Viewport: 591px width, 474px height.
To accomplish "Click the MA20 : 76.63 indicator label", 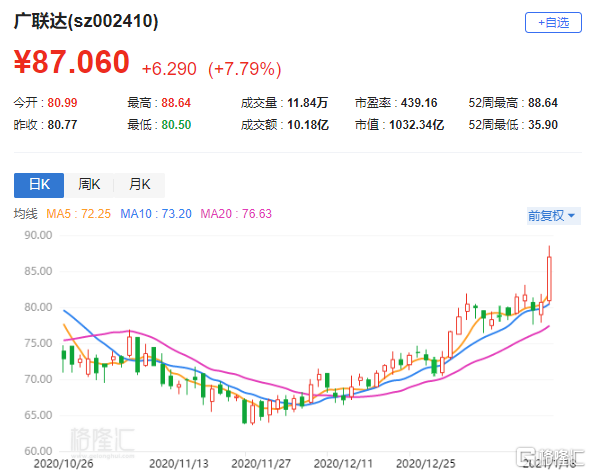I will point(236,214).
